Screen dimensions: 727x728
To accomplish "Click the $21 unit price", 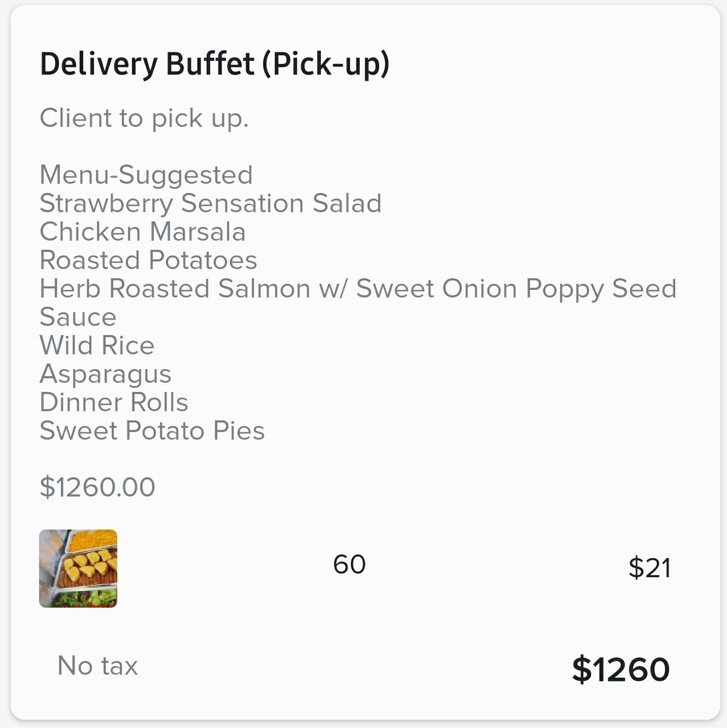I will coord(649,568).
